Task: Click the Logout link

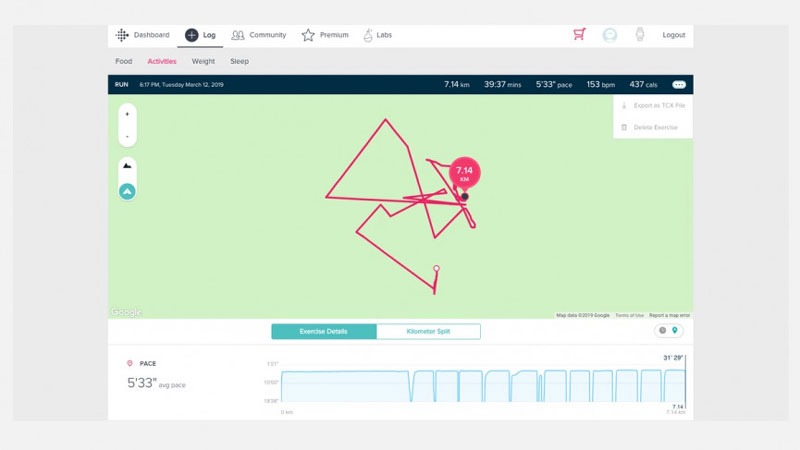Action: coord(673,35)
